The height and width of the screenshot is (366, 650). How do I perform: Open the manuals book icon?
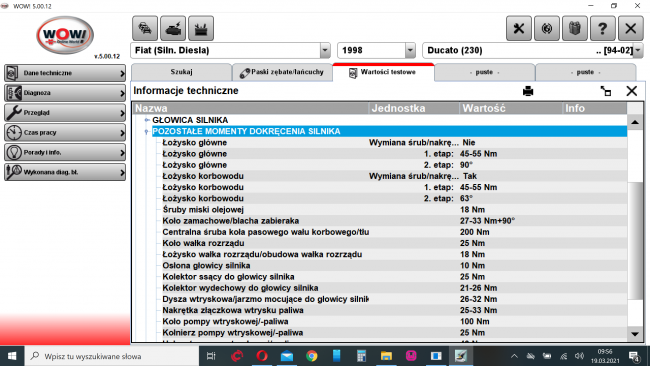tap(575, 28)
